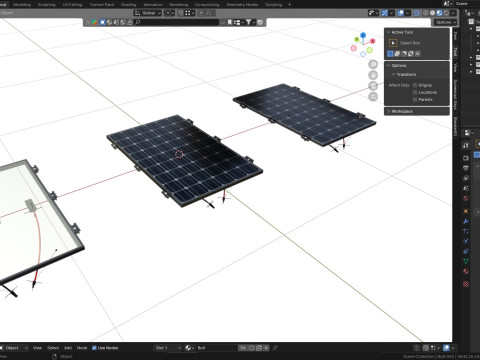Select rendered viewport shading
Screen dimensions: 480x360
(446, 13)
